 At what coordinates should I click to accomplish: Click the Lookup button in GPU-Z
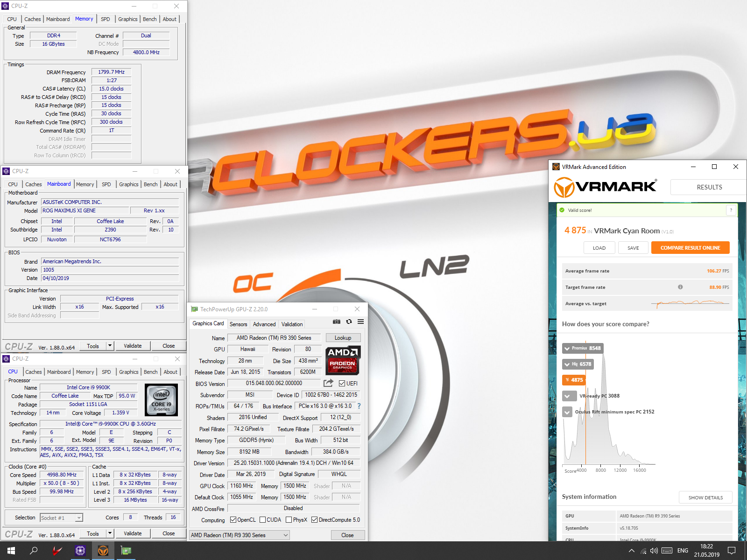pos(343,338)
